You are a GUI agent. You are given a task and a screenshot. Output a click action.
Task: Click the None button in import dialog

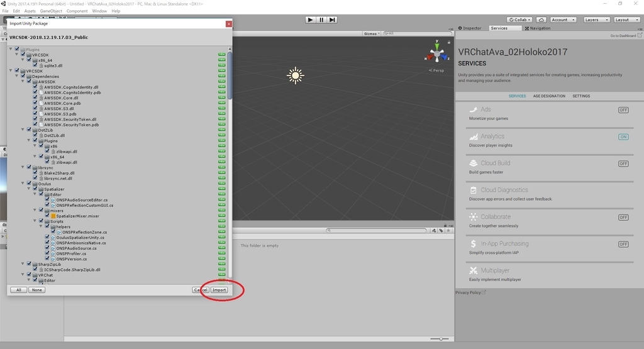coord(36,290)
